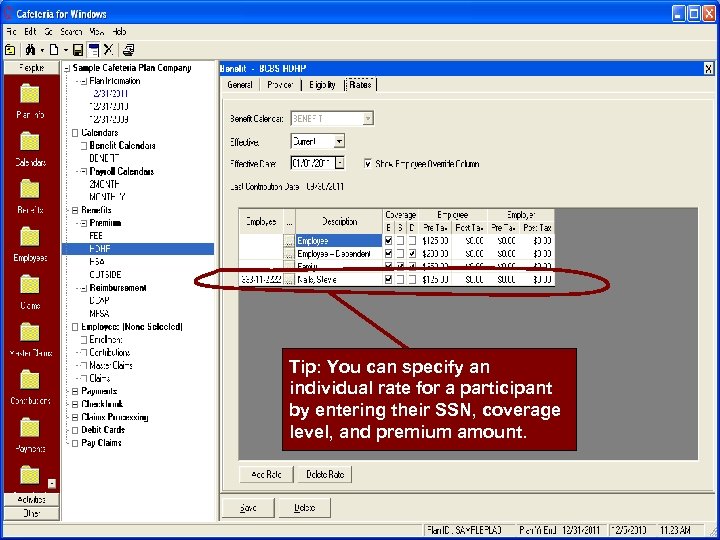720x540 pixels.
Task: Toggle E coverage checkbox in Employee row
Action: tap(388, 240)
